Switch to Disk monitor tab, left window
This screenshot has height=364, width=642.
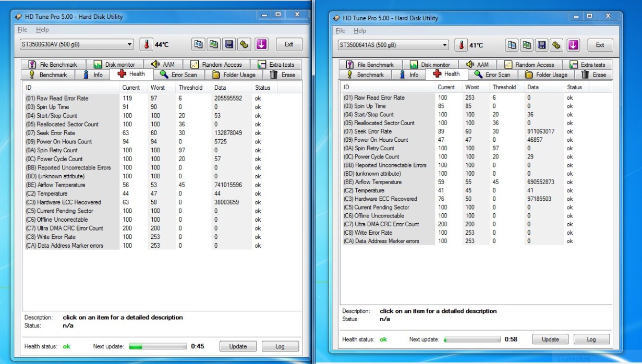[114, 65]
